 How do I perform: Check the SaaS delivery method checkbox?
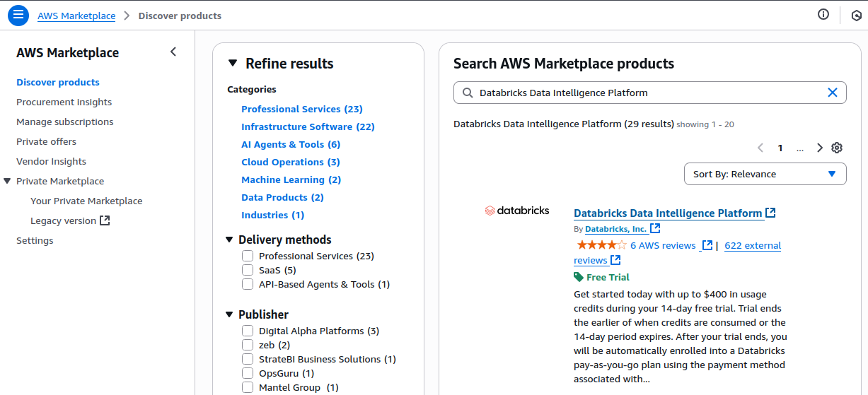[x=248, y=270]
